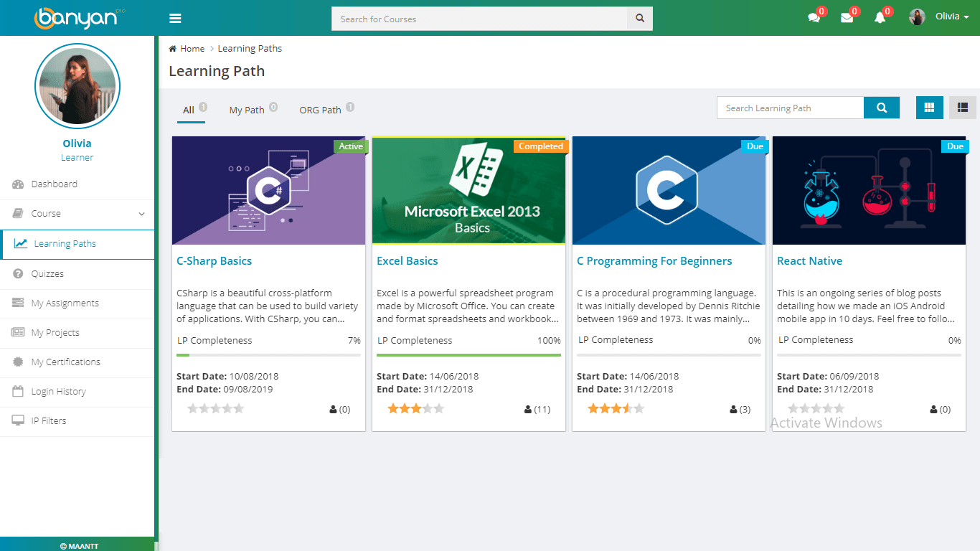The height and width of the screenshot is (551, 980).
Task: Open the React Native title link
Action: (809, 261)
